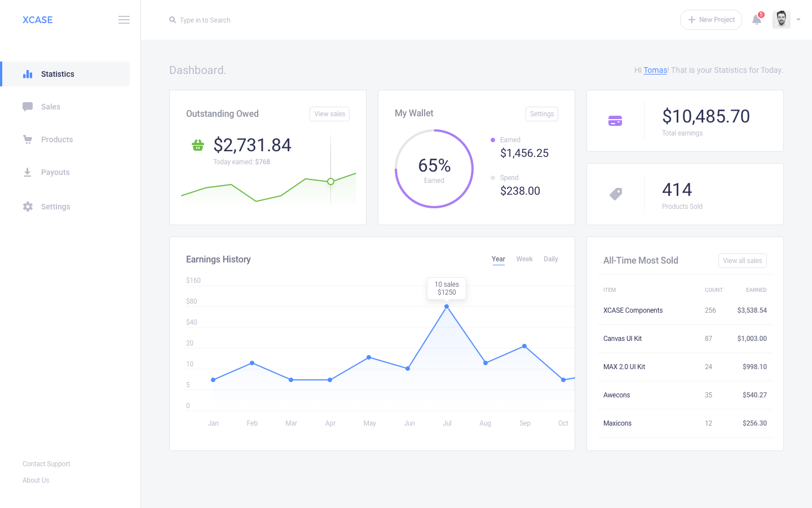
Task: Click the Sep data point on chart
Action: 524,346
